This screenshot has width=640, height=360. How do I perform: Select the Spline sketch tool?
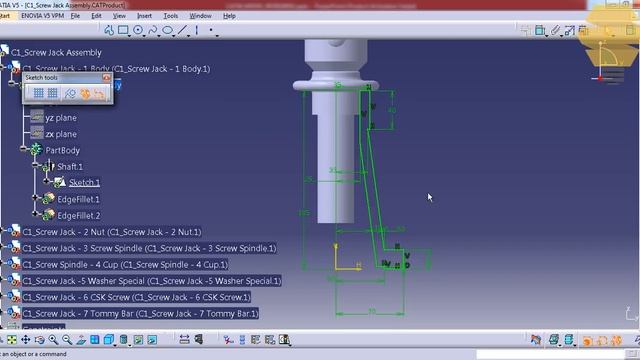153,30
